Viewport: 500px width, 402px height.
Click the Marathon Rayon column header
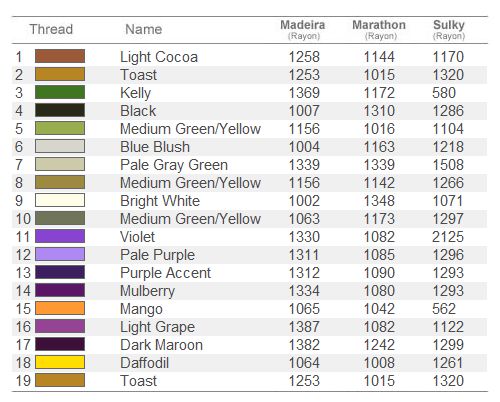(x=379, y=29)
